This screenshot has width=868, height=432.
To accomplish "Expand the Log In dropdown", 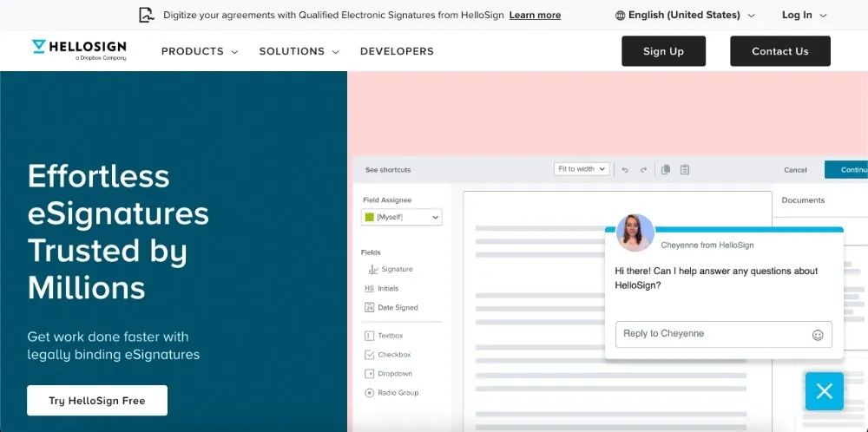I will pos(805,16).
